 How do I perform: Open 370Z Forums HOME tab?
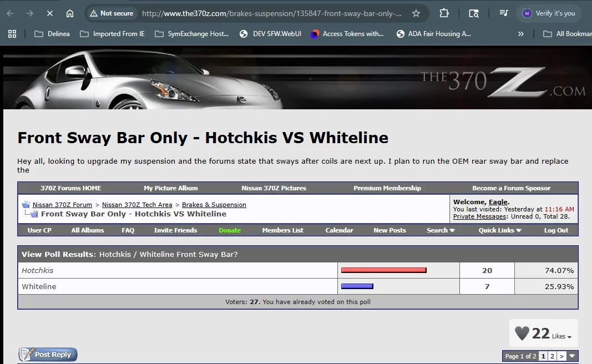(71, 188)
